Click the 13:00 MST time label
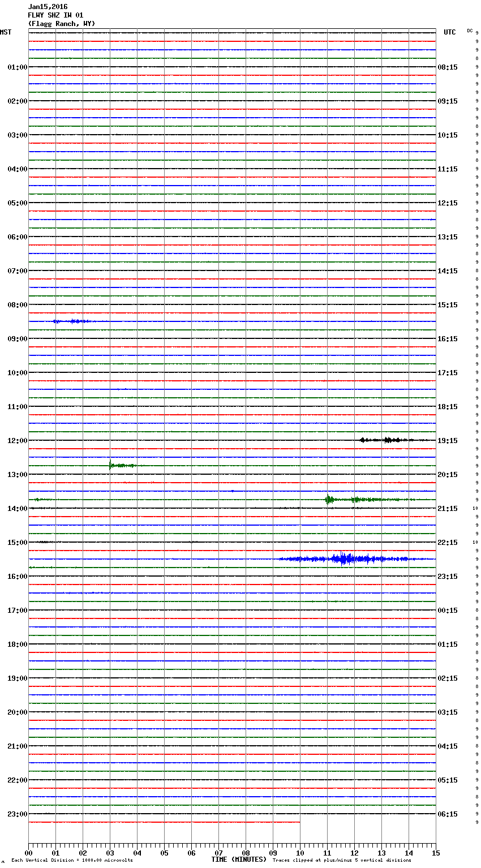The width and height of the screenshot is (481, 868). coord(17,475)
